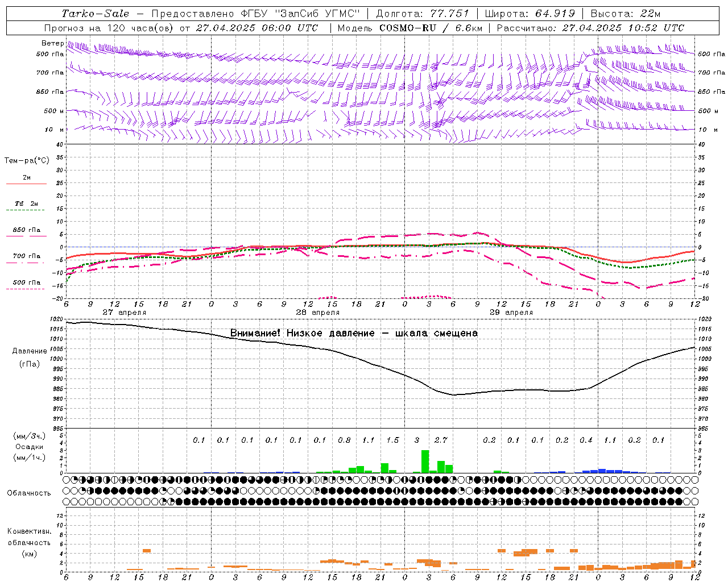Screen dimensions: 728x582
Task: Select the '10 м' wind level label on left
Action: tap(55, 130)
